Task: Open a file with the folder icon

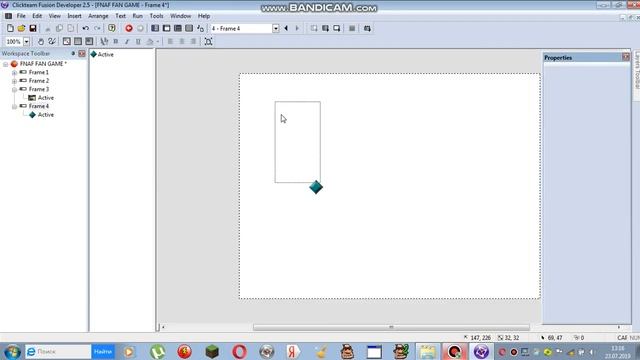Action: pos(21,29)
